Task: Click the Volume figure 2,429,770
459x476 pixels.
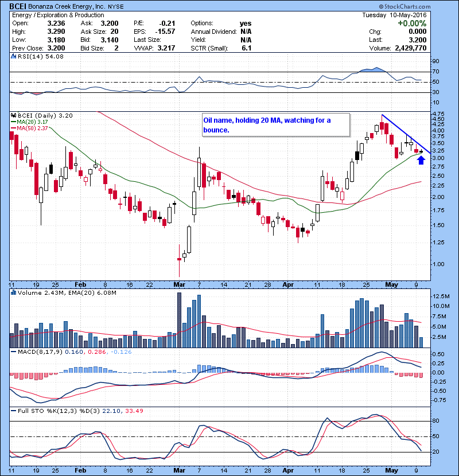Action: (x=411, y=48)
